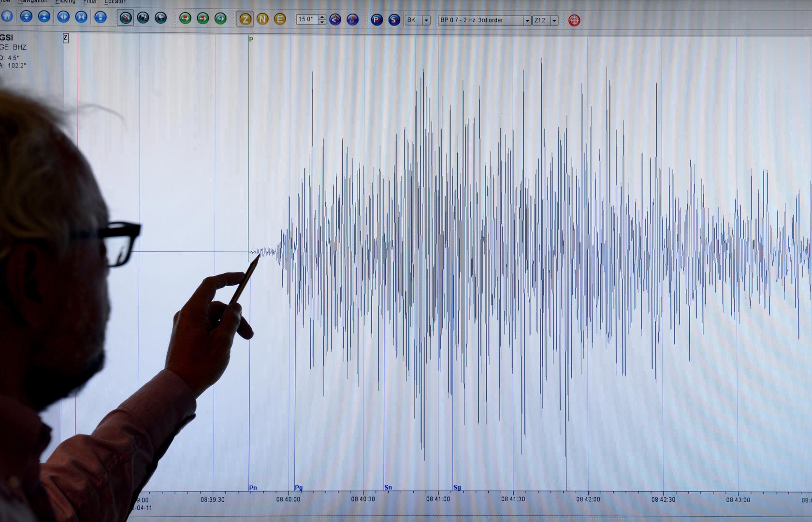Image resolution: width=812 pixels, height=522 pixels.
Task: Click the 15.0° distance input field
Action: 306,19
